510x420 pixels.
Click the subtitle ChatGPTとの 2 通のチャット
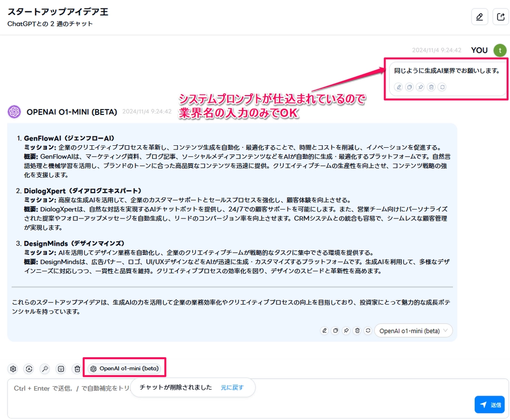(50, 24)
